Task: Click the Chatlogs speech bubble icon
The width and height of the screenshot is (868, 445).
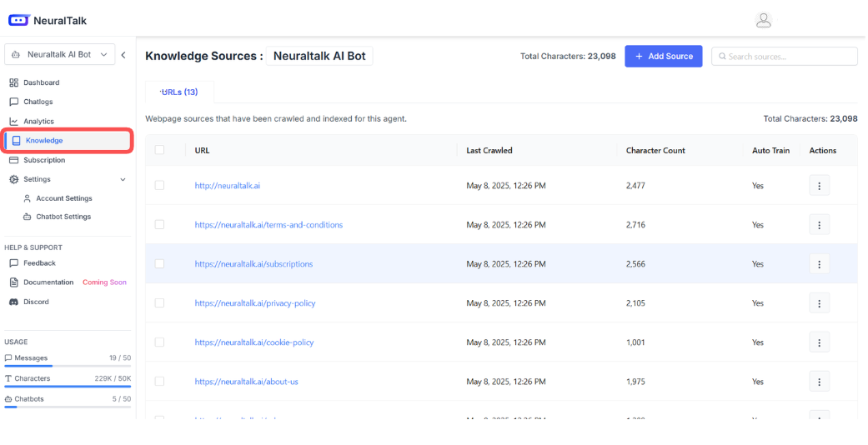Action: coord(14,102)
